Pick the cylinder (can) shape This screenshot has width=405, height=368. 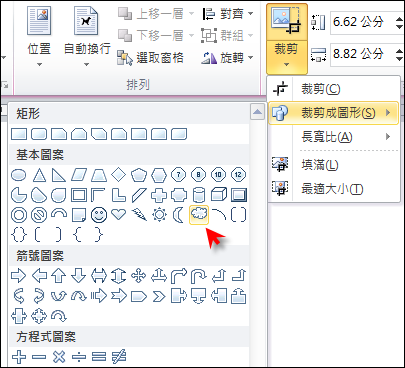[199, 195]
